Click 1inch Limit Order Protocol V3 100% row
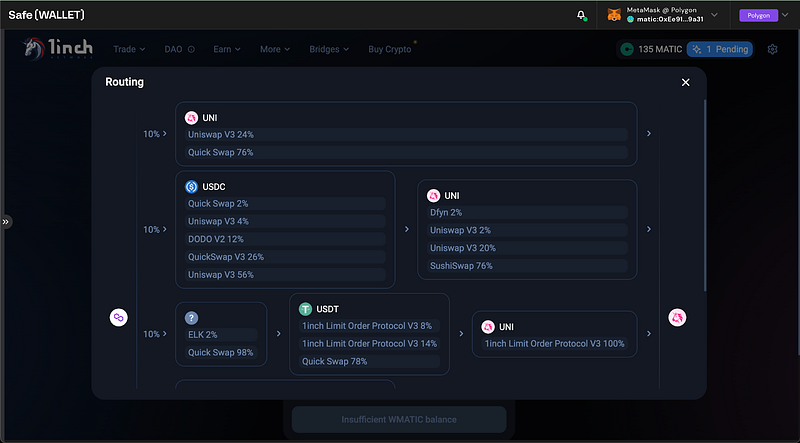Image resolution: width=800 pixels, height=443 pixels. (555, 343)
